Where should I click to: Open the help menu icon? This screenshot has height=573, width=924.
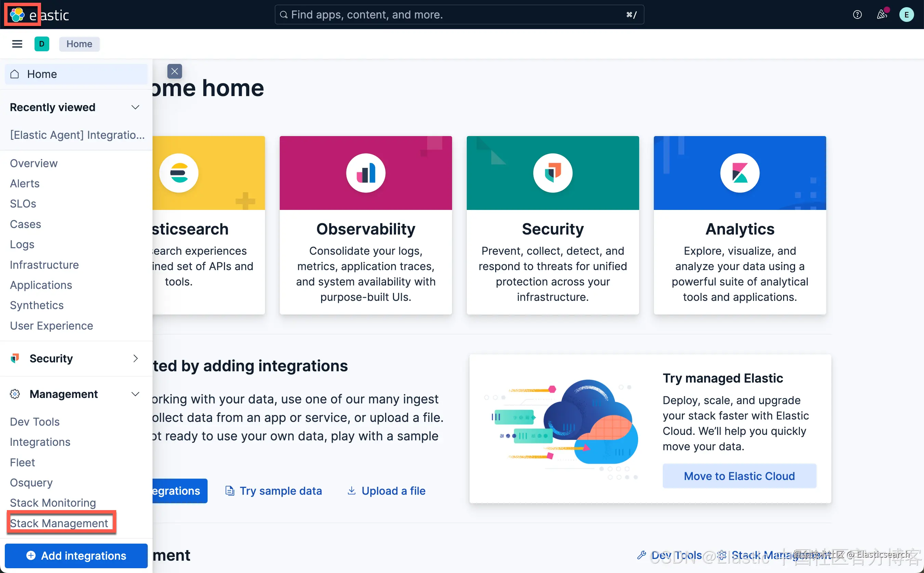tap(857, 15)
